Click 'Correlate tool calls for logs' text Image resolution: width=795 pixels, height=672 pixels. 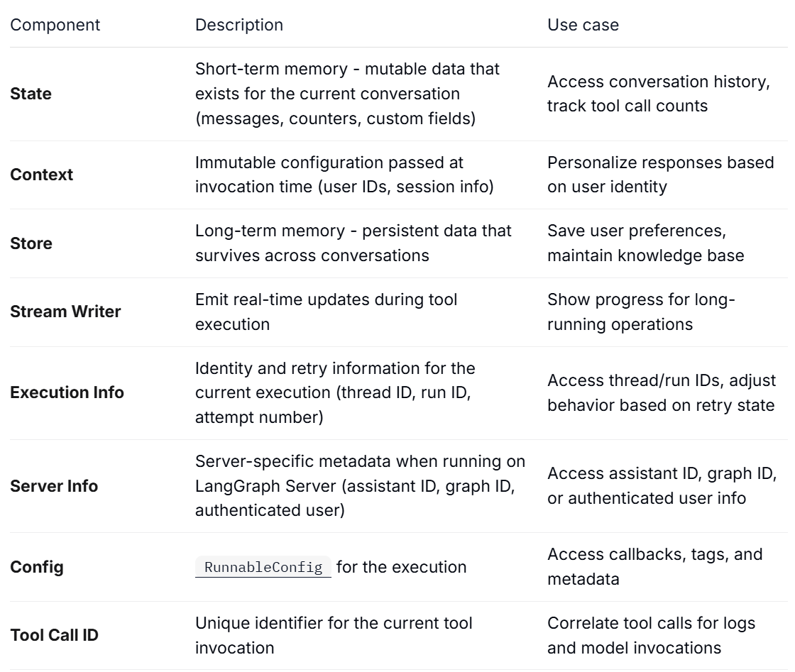click(x=652, y=635)
